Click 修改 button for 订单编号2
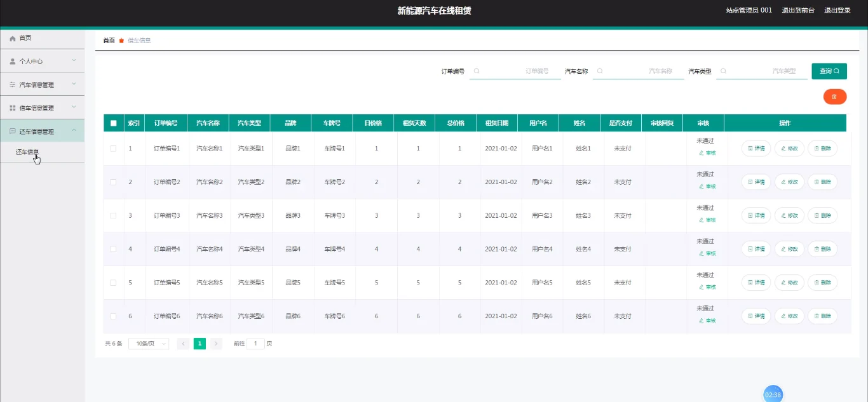This screenshot has width=868, height=402. point(789,182)
